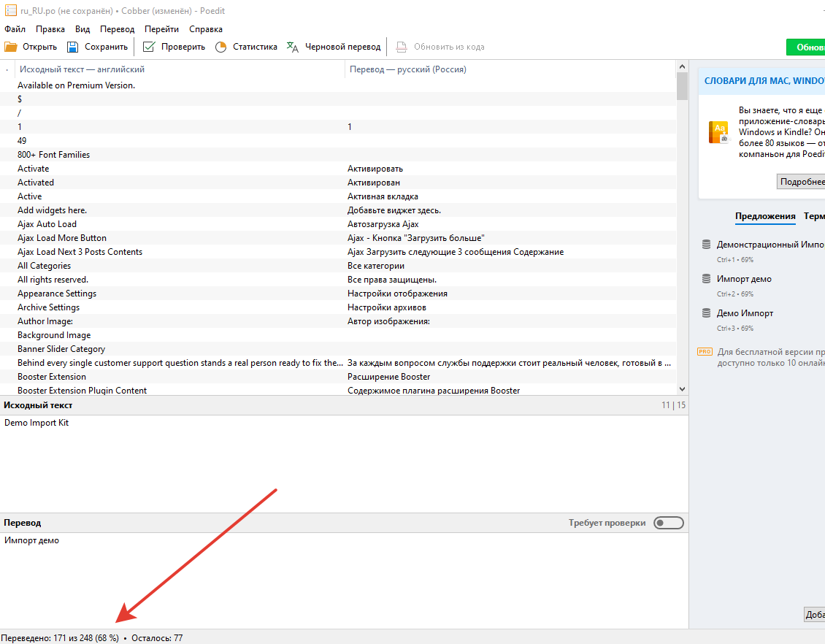Select the Add widgets here. row
825x644 pixels.
tap(338, 210)
